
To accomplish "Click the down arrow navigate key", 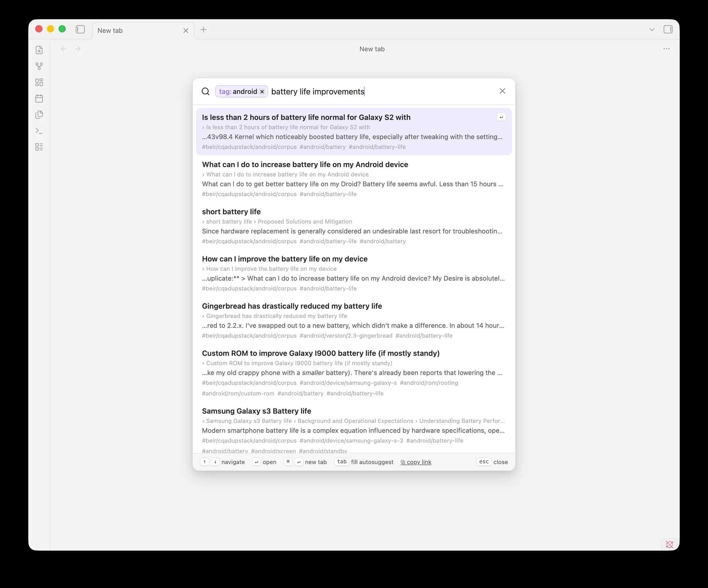I will click(x=215, y=462).
